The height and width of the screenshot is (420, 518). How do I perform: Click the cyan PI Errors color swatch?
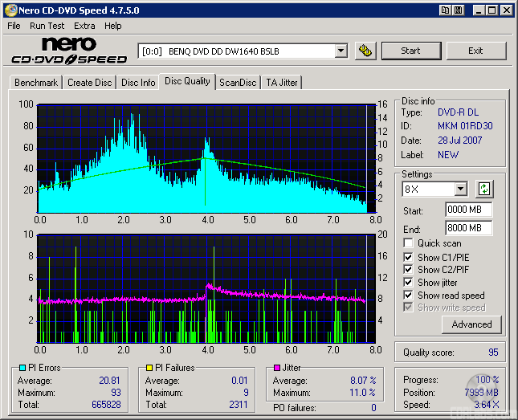pyautogui.click(x=22, y=369)
